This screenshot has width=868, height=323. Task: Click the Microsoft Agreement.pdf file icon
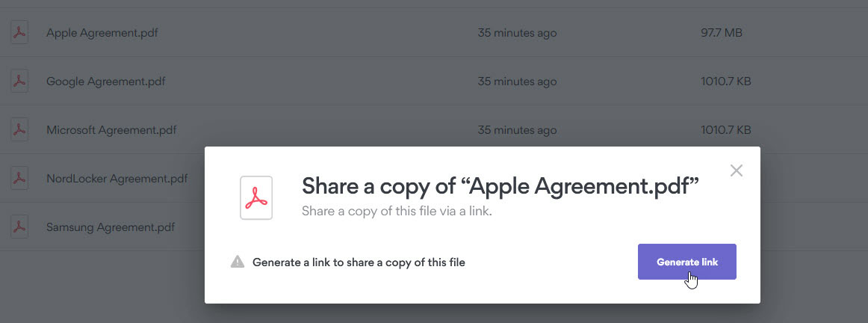coord(19,129)
